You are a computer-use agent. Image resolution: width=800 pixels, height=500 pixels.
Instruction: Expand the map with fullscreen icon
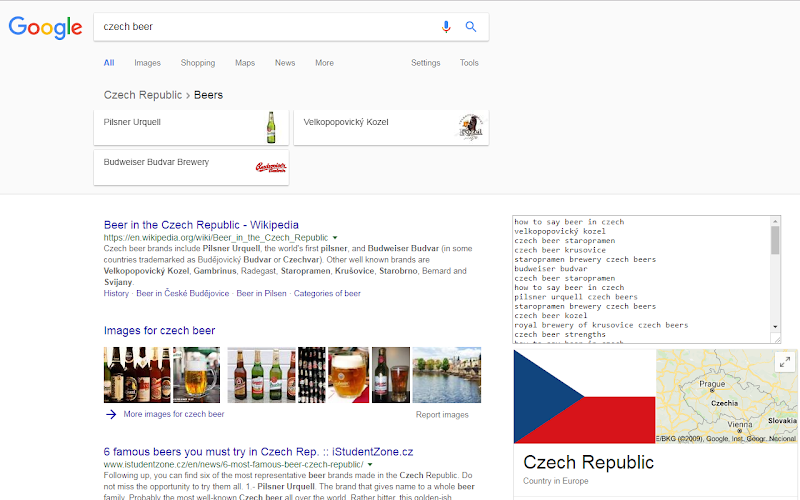click(x=785, y=362)
